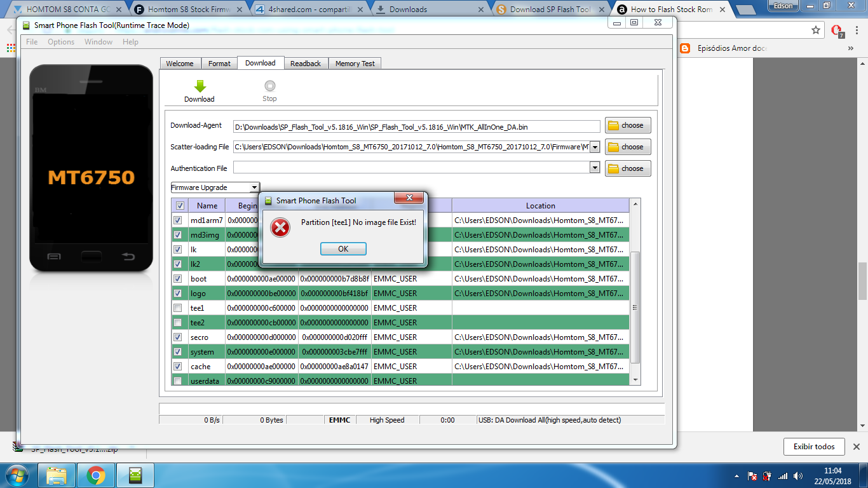Open the Chrome apps grid icon
868x488 pixels.
(x=11, y=48)
